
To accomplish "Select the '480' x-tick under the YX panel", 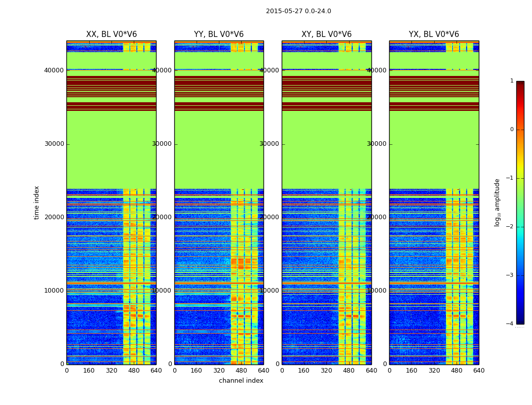I will coord(457,370).
